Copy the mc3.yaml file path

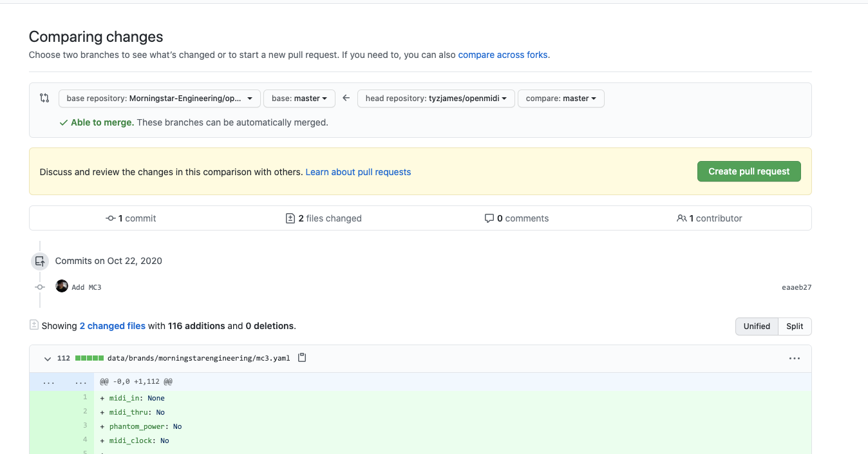302,358
